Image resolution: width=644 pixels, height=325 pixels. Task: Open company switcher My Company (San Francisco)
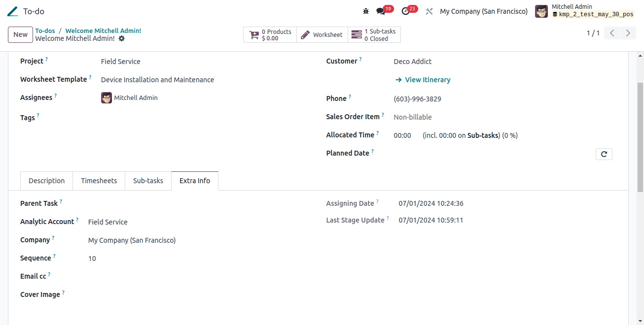(483, 11)
